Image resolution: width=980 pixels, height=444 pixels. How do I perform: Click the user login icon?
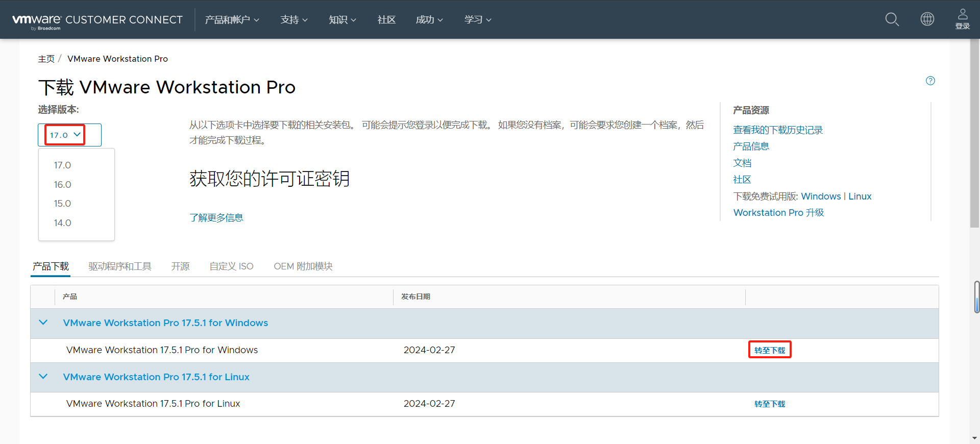[962, 19]
